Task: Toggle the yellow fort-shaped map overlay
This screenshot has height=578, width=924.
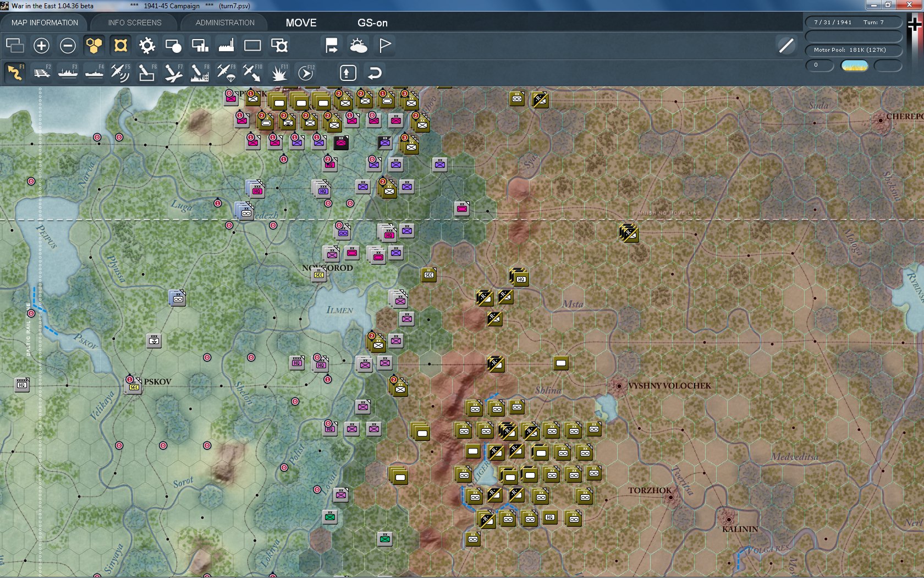Action: tap(120, 45)
